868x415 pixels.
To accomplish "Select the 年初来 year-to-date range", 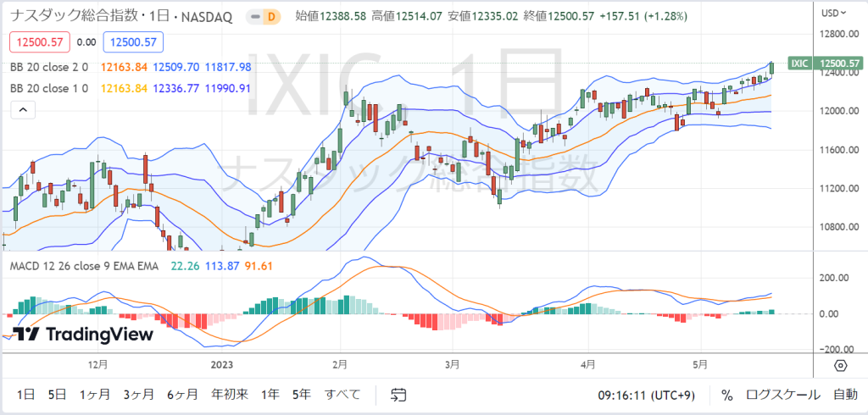I will click(230, 395).
